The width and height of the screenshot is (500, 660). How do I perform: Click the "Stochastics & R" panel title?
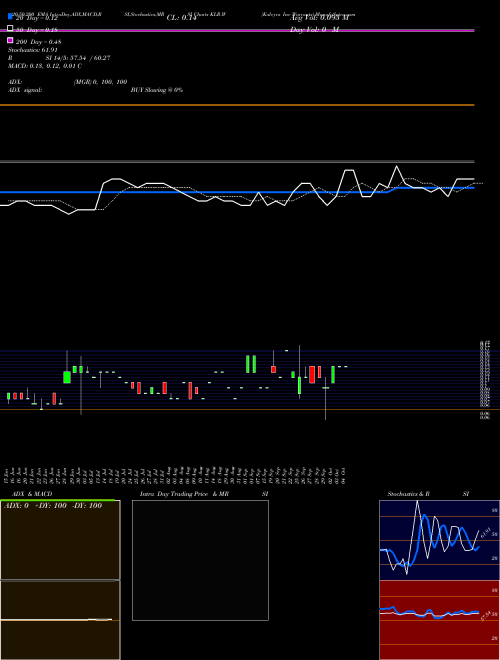coord(408,494)
